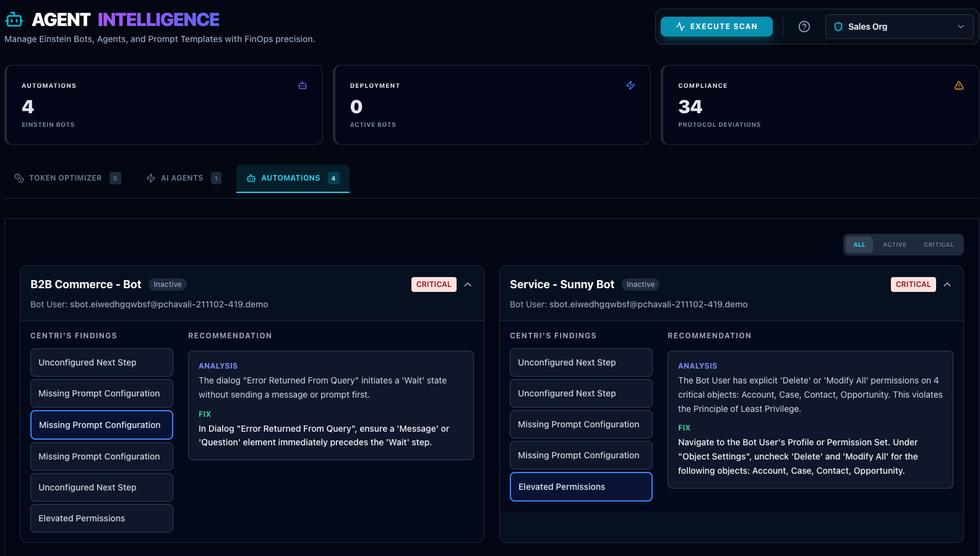
Task: Click the robot logo icon beside Agent Intelligence
Action: [14, 20]
